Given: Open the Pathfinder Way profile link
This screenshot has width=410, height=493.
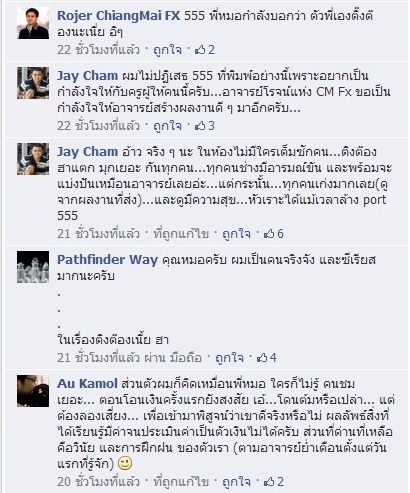Looking at the screenshot, I should pos(107,260).
